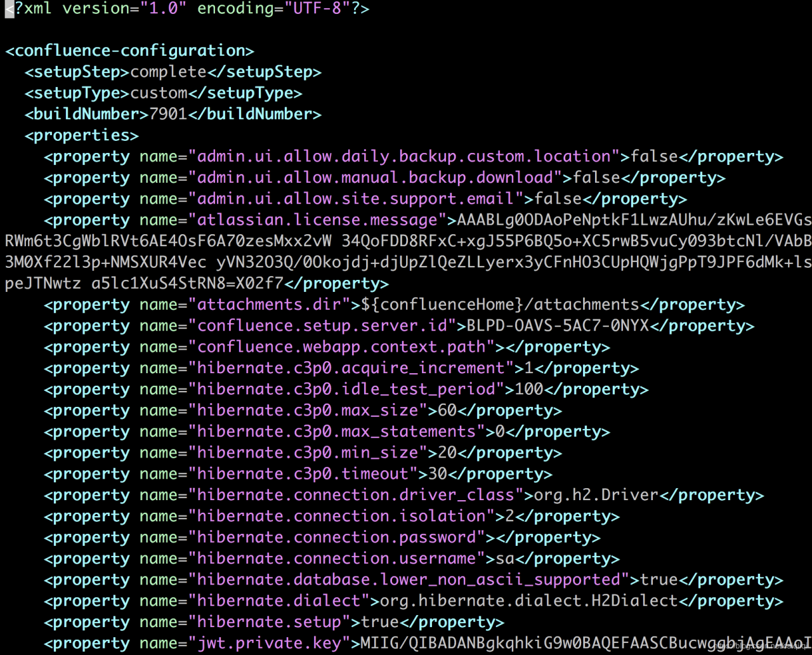
Task: Click the setupType value 'custom'
Action: click(x=159, y=93)
